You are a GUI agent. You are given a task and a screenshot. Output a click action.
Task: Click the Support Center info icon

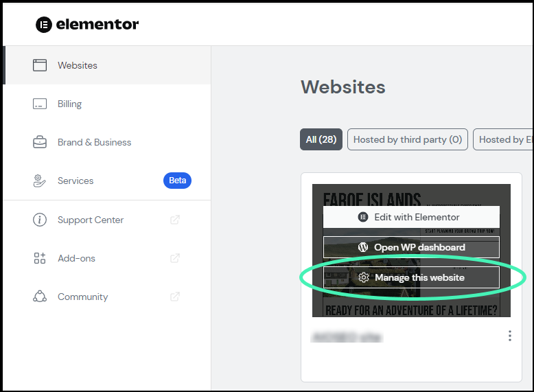click(40, 220)
